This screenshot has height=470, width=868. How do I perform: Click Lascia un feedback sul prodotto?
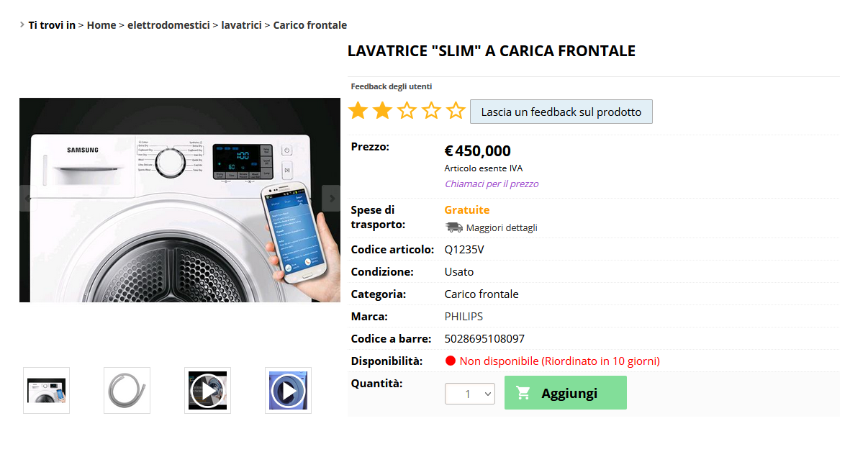[x=561, y=112]
